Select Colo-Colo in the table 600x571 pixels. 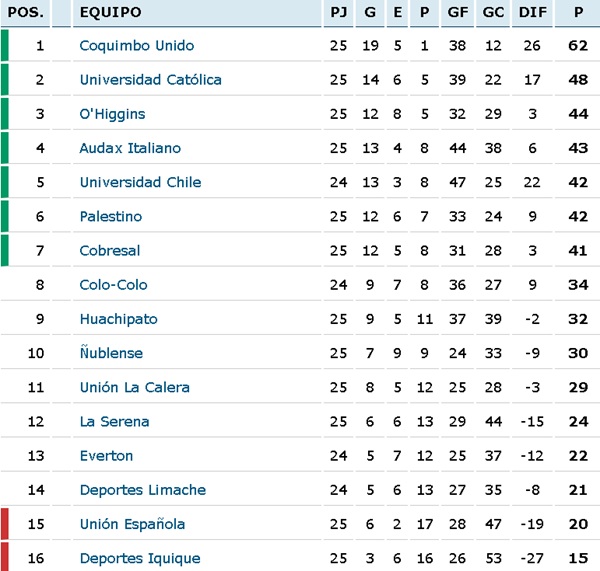[113, 285]
